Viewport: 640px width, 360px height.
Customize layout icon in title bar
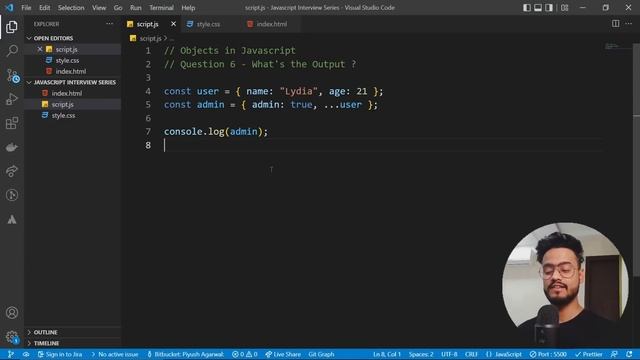click(564, 8)
